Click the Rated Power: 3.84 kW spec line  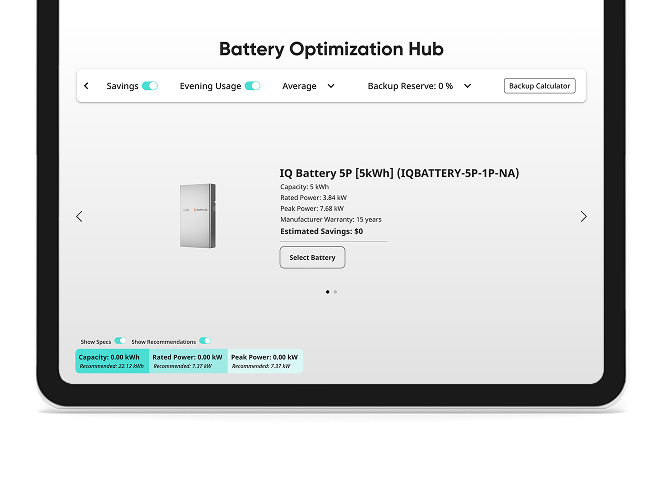coord(313,198)
